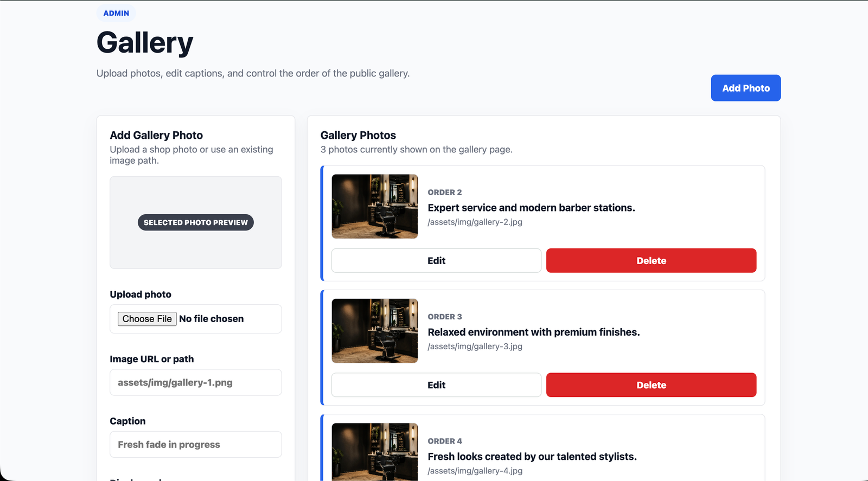Select the /assets/img/gallery-3.jpg path text

pyautogui.click(x=475, y=346)
